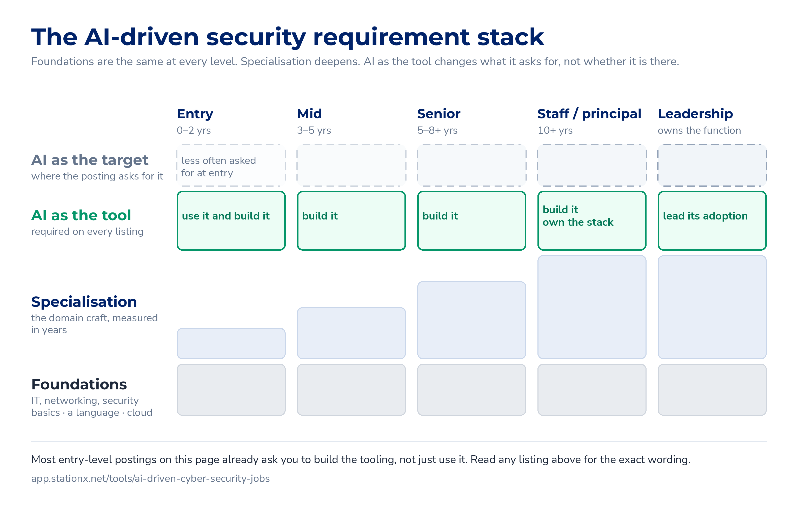
Task: Click the Specialisation block under Staff / principal
Action: [x=592, y=307]
